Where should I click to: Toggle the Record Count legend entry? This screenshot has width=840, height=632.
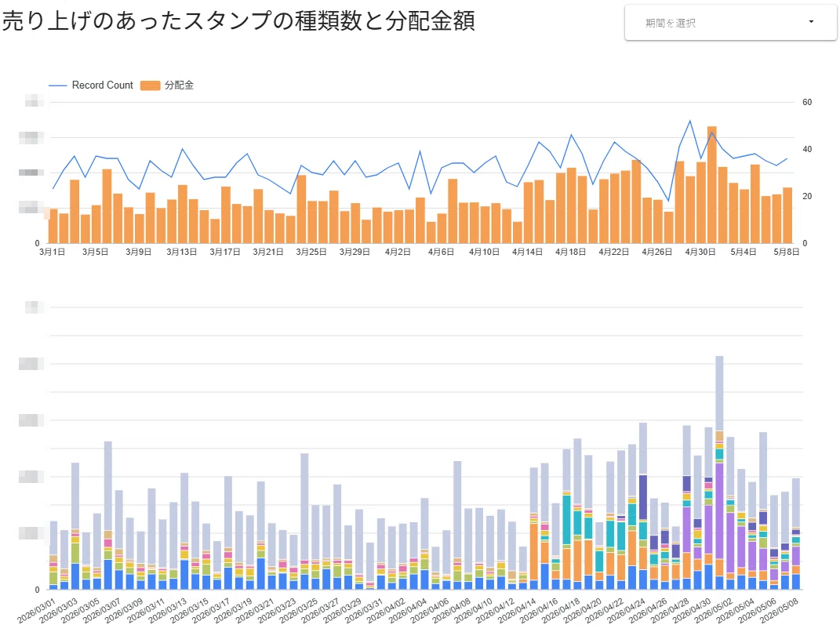90,85
